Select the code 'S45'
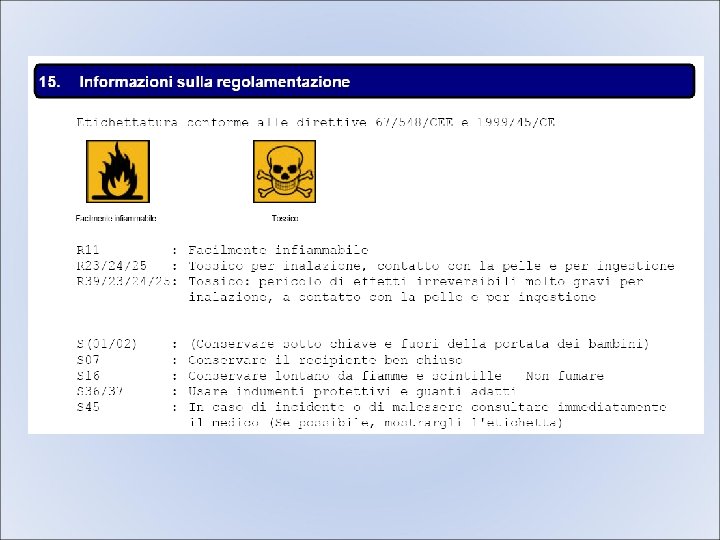Image resolution: width=720 pixels, height=540 pixels. coord(88,406)
